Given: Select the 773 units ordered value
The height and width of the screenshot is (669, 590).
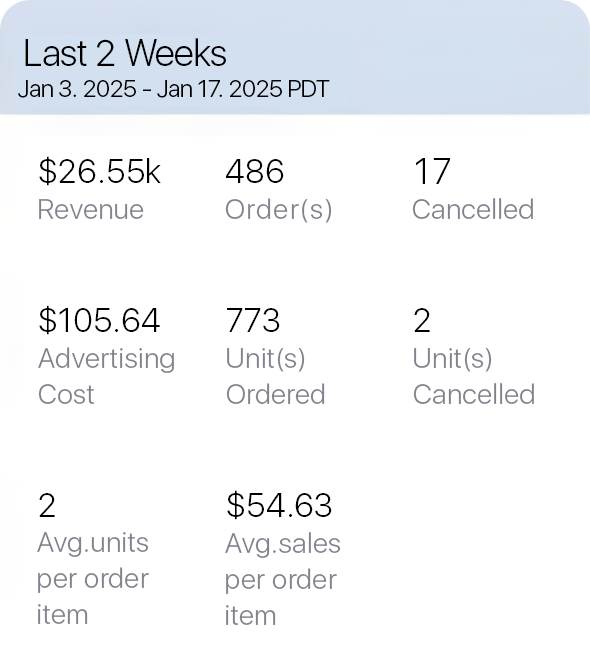Looking at the screenshot, I should (253, 320).
